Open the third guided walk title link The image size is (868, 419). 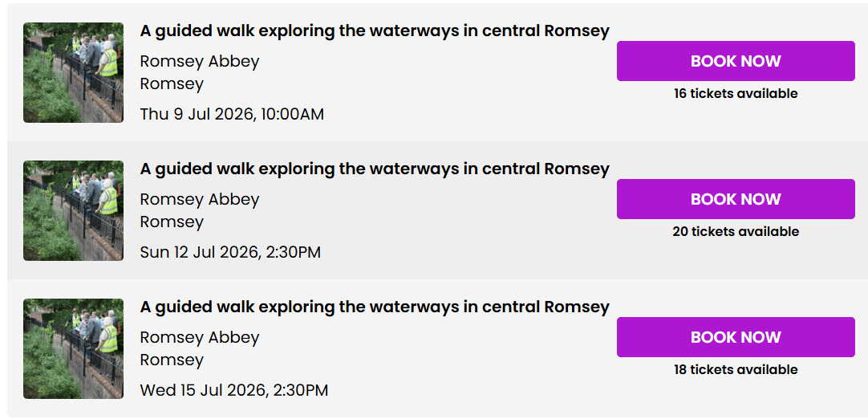pyautogui.click(x=375, y=307)
